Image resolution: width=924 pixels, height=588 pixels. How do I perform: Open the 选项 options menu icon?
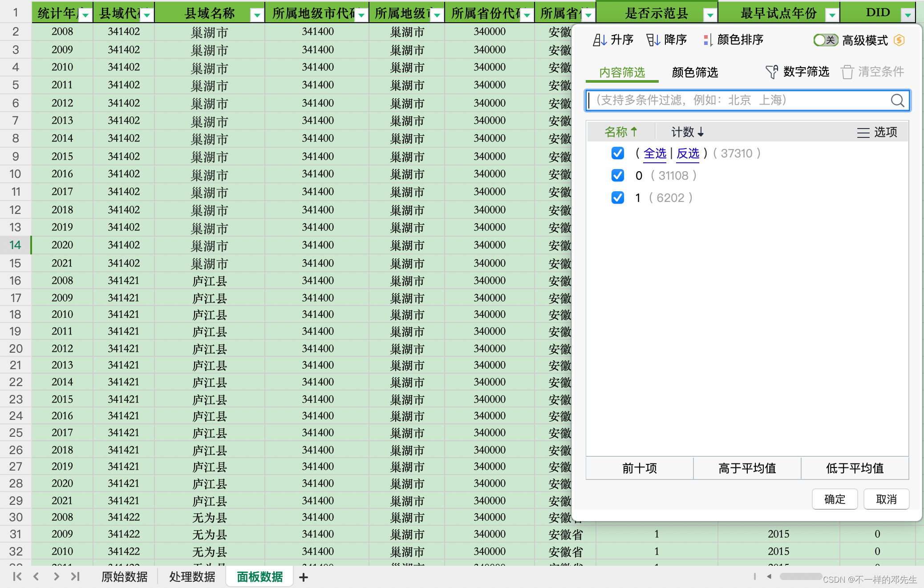click(x=863, y=132)
